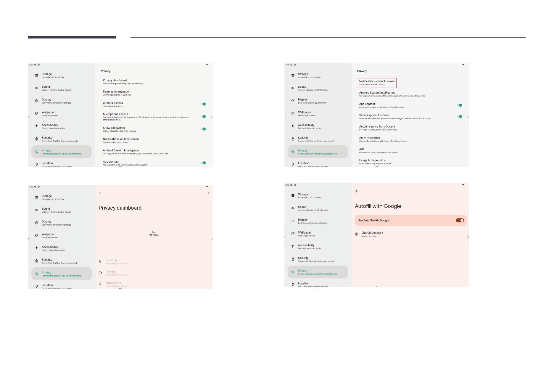Viewport: 554px width, 392px height.
Task: Click Accessibility icon in the Autofill screenshot sidebar
Action: coord(293,247)
